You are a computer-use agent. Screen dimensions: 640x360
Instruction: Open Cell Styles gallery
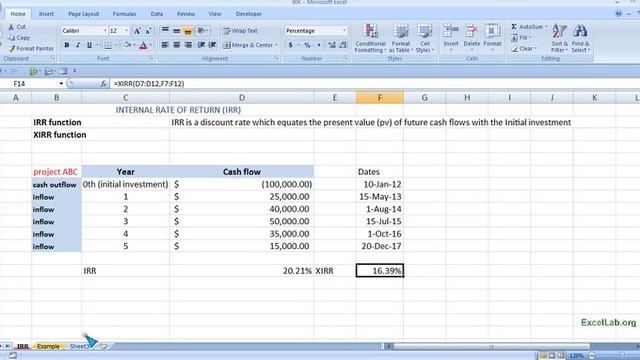pyautogui.click(x=425, y=38)
